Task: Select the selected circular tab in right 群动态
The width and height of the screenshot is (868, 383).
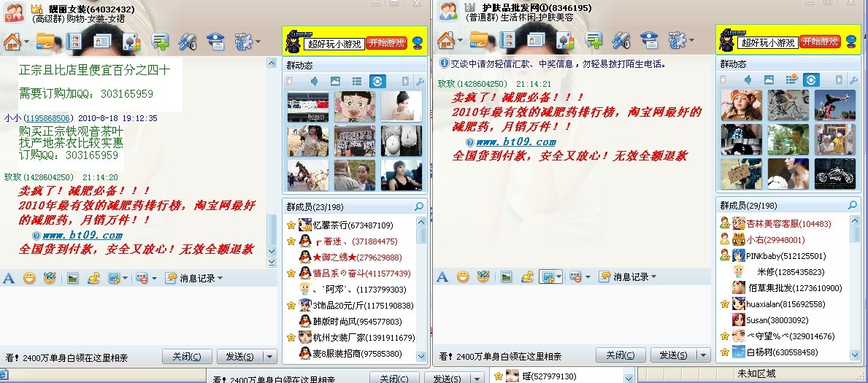Action: click(811, 80)
